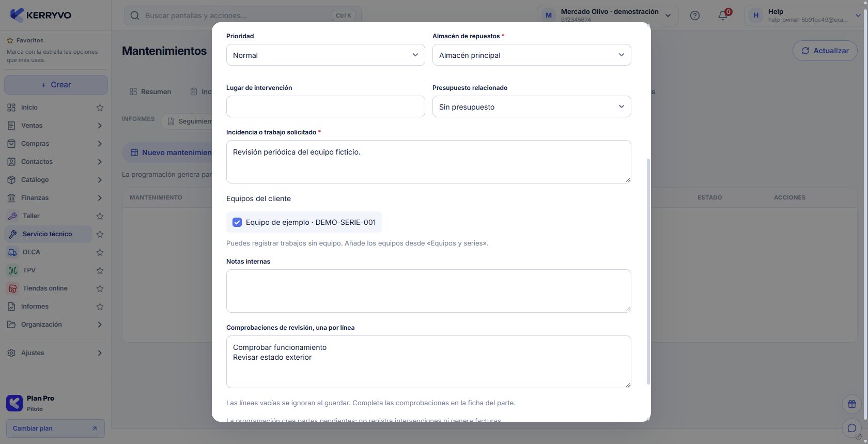
Task: Click the Organización folder icon
Action: tap(11, 325)
